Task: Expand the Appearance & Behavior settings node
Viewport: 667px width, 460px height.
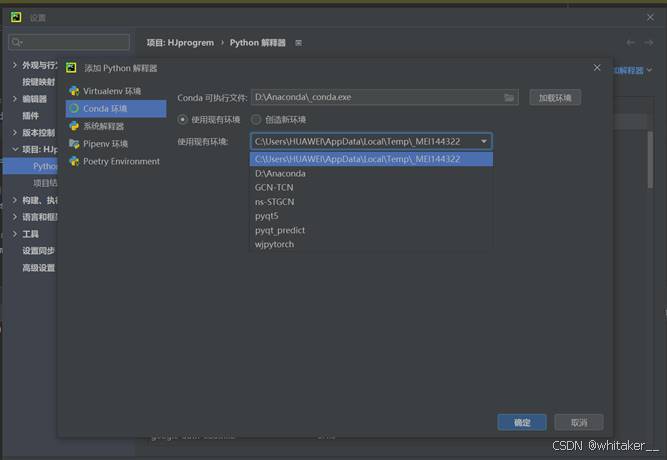Action: point(15,65)
